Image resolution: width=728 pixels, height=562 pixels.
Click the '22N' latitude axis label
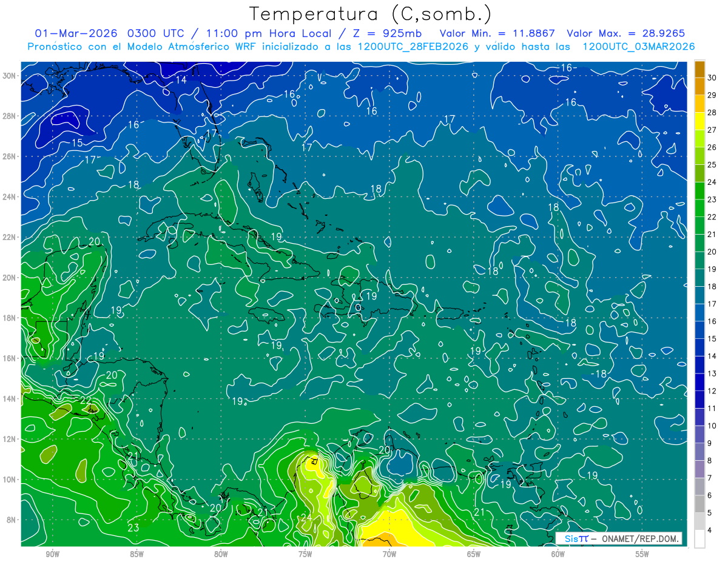coord(10,237)
